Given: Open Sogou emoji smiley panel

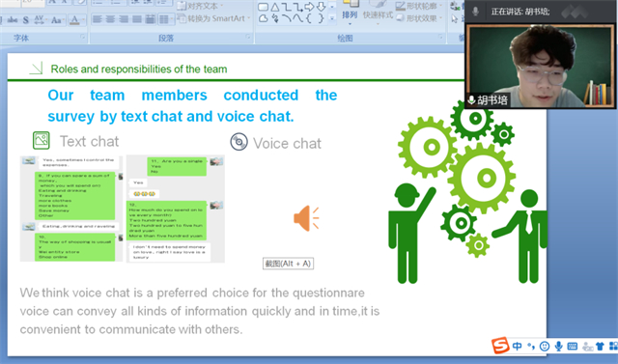Looking at the screenshot, I should pyautogui.click(x=545, y=347).
